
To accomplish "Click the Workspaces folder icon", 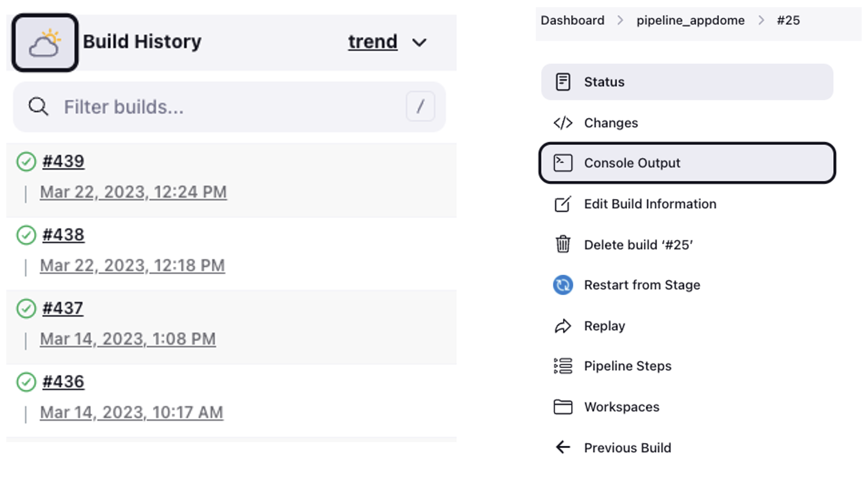I will pyautogui.click(x=563, y=406).
